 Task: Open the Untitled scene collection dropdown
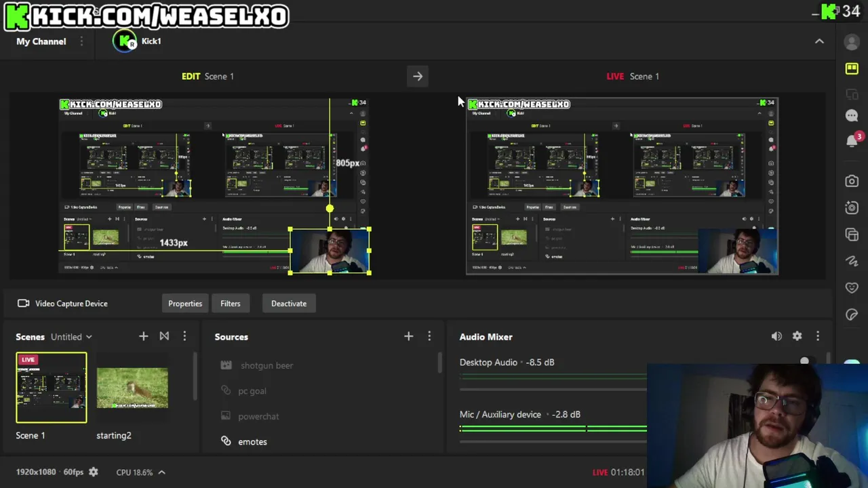point(71,337)
